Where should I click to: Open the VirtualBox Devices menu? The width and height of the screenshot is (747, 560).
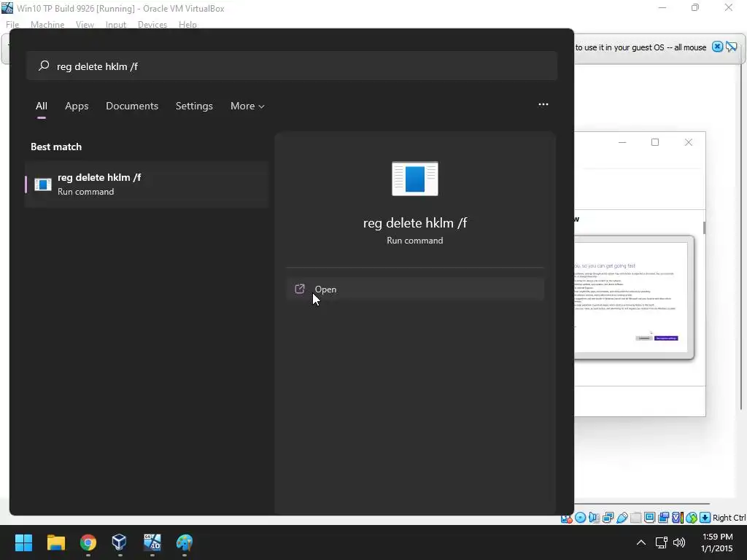click(152, 24)
